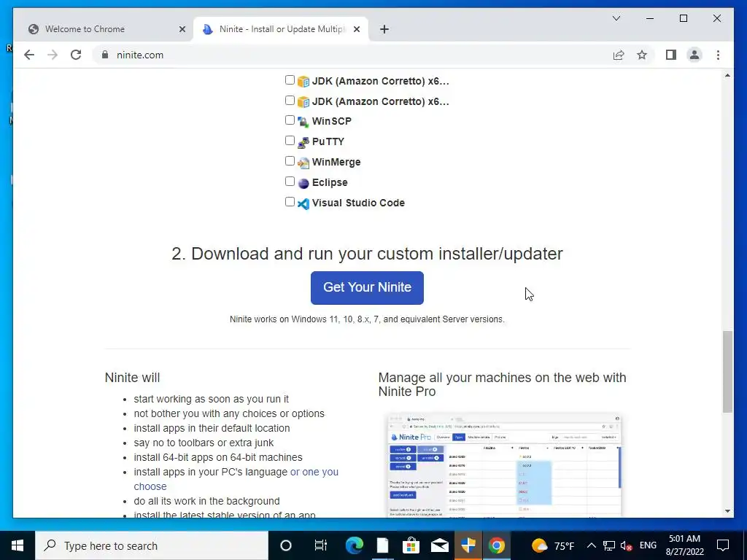Click the second JDK Corretto box icon
Image resolution: width=747 pixels, height=560 pixels.
point(303,102)
